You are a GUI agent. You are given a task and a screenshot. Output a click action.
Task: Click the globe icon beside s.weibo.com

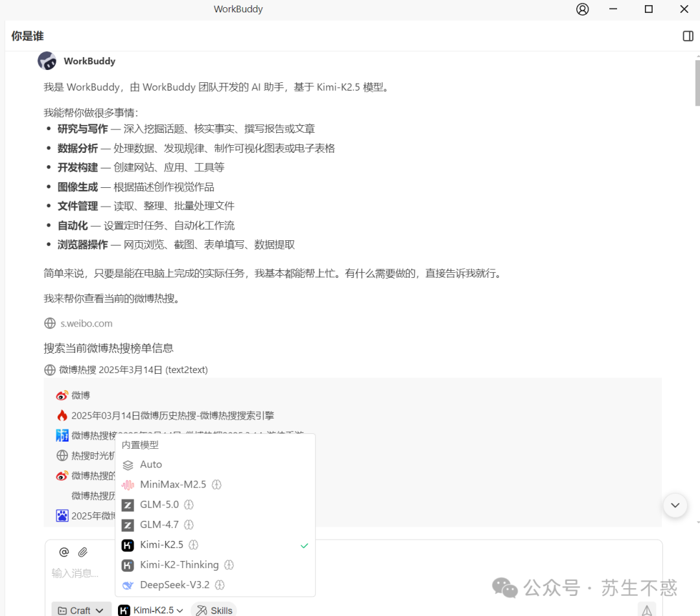pos(50,323)
